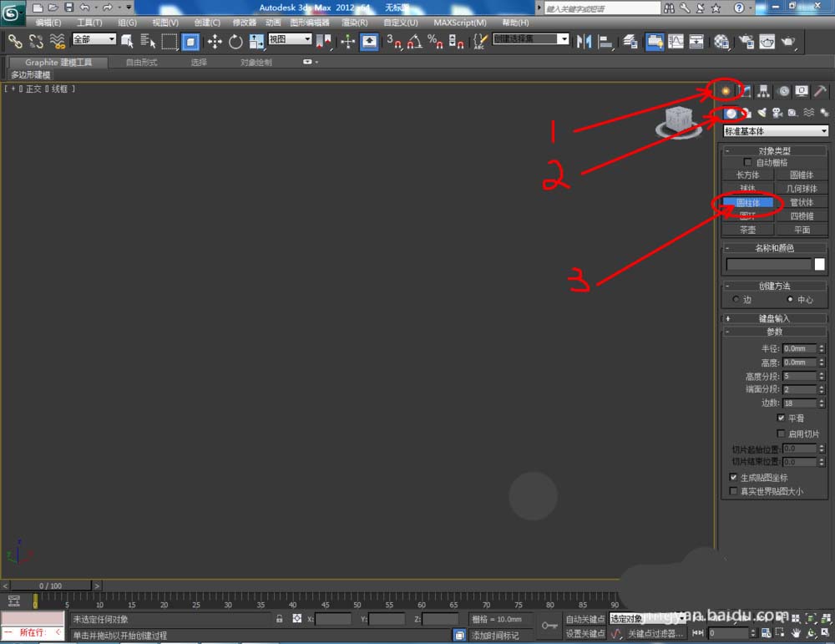Click the teapot Render Production icon
The height and width of the screenshot is (644, 835).
pos(788,42)
